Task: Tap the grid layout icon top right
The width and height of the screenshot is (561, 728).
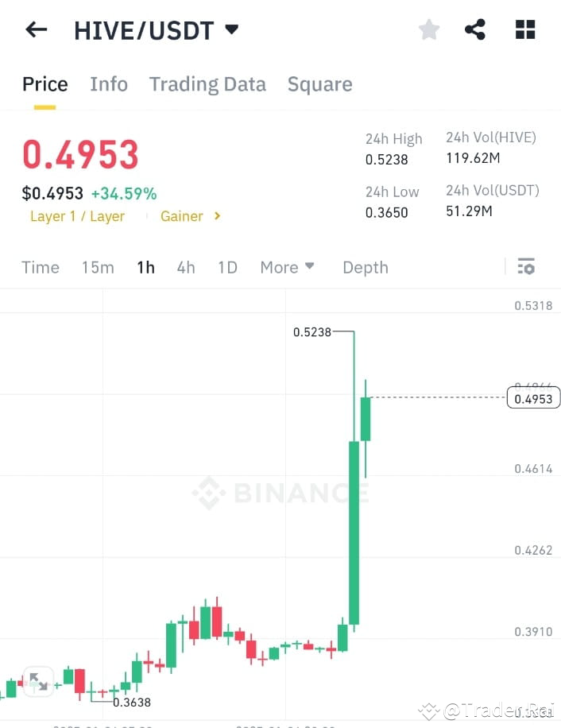Action: click(525, 29)
